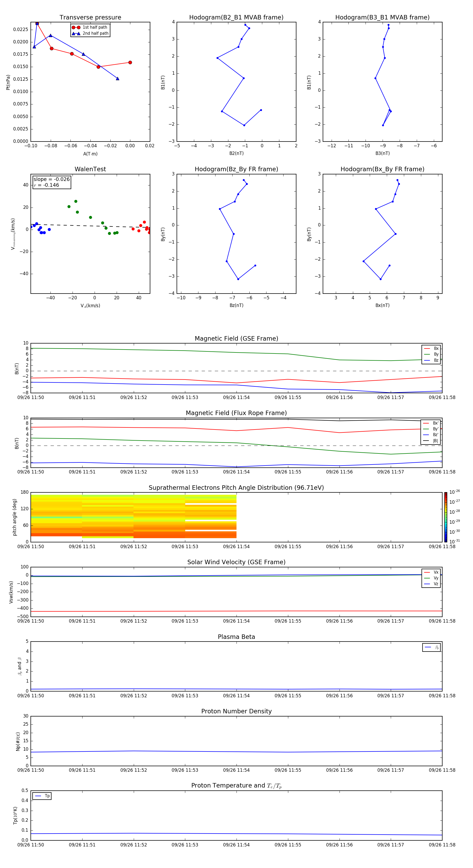Click the '1st half path' legend entry
Image resolution: width=473 pixels, height=868 pixels.
(90, 27)
